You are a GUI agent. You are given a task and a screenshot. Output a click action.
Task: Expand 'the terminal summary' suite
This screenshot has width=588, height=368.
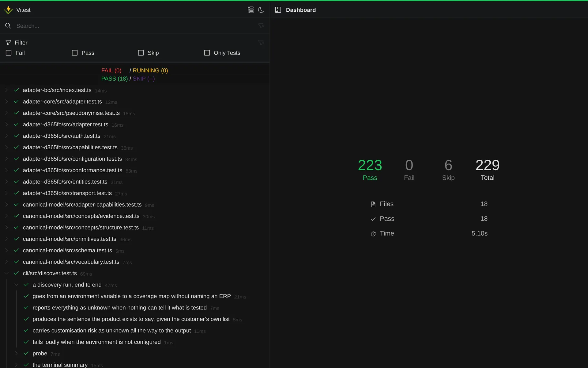tap(17, 365)
